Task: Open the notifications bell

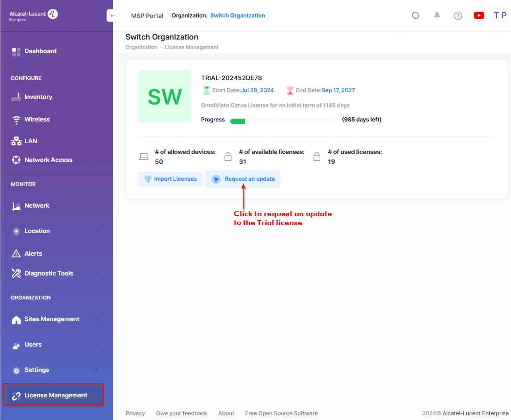Action: [x=437, y=16]
